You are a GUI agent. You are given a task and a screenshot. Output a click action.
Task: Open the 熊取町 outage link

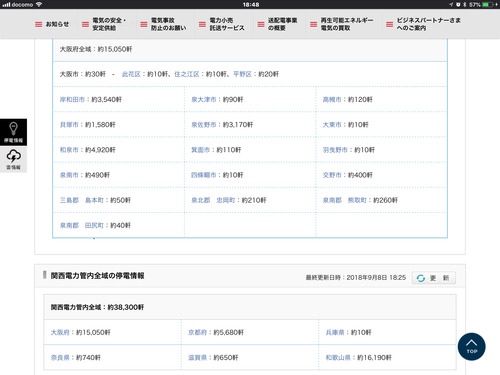click(357, 200)
